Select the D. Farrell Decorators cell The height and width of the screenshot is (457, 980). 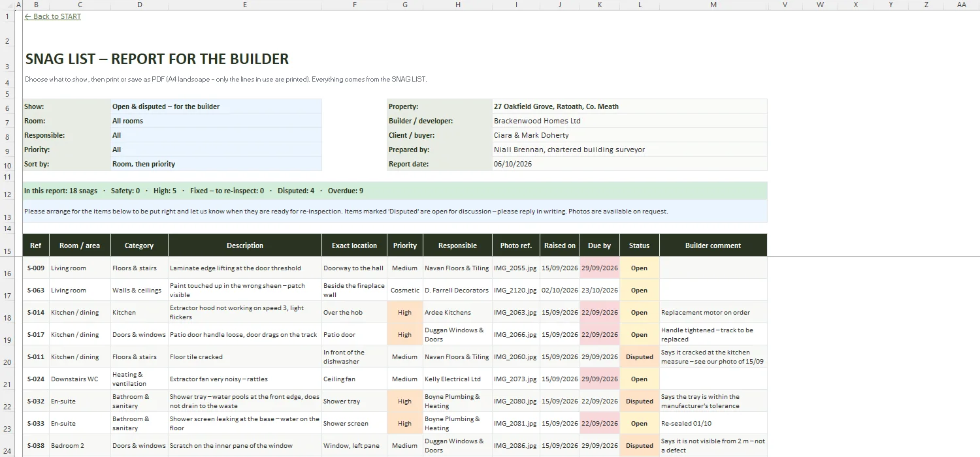457,290
